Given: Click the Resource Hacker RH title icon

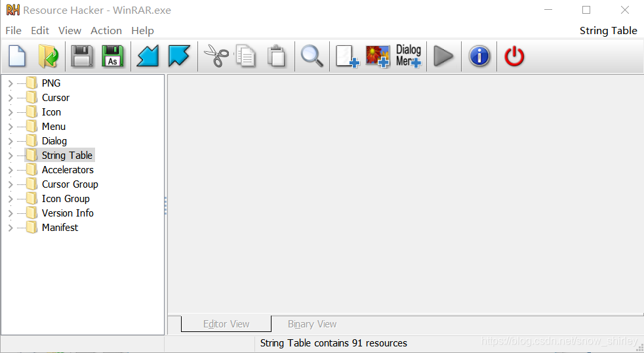Looking at the screenshot, I should pyautogui.click(x=12, y=10).
